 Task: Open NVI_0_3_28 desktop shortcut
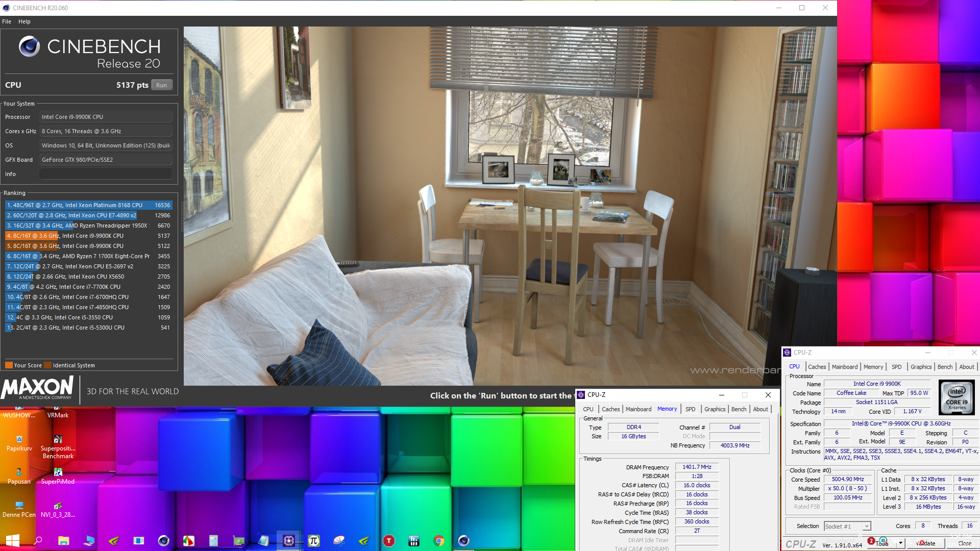[x=58, y=509]
